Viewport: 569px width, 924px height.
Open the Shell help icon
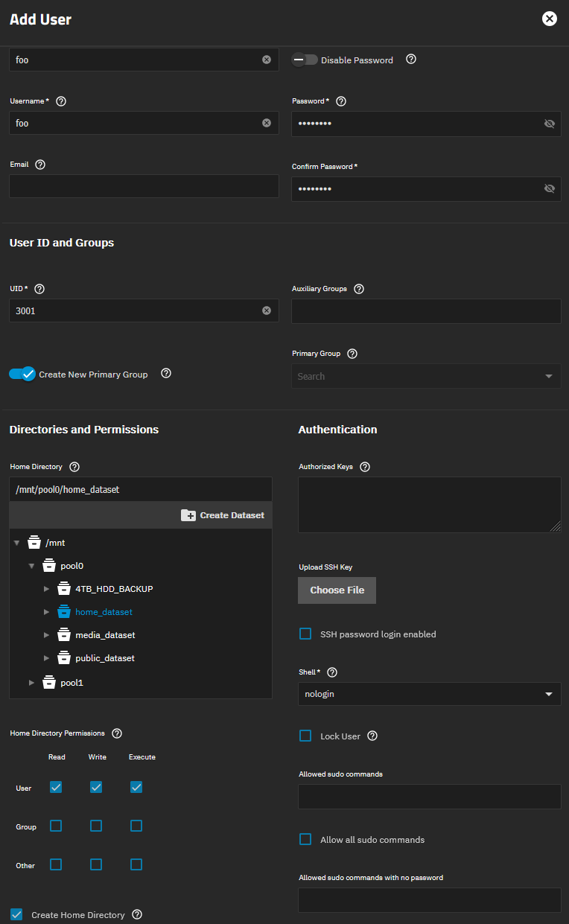(x=332, y=672)
